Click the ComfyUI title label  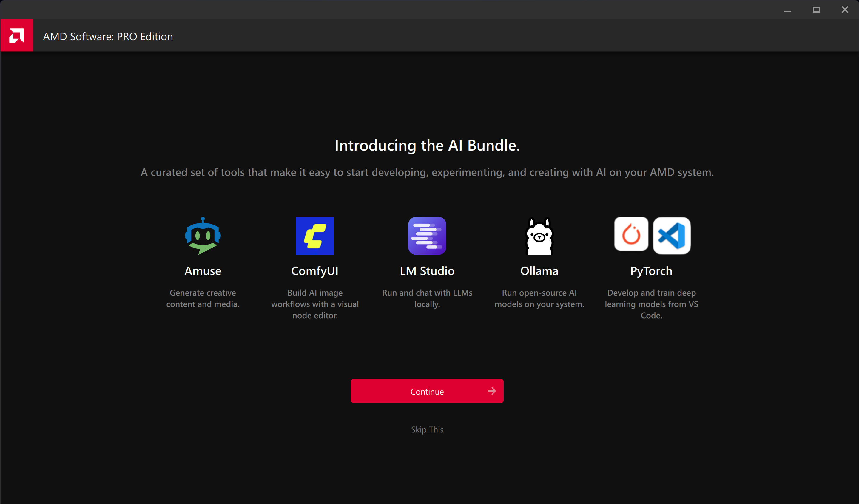tap(314, 271)
